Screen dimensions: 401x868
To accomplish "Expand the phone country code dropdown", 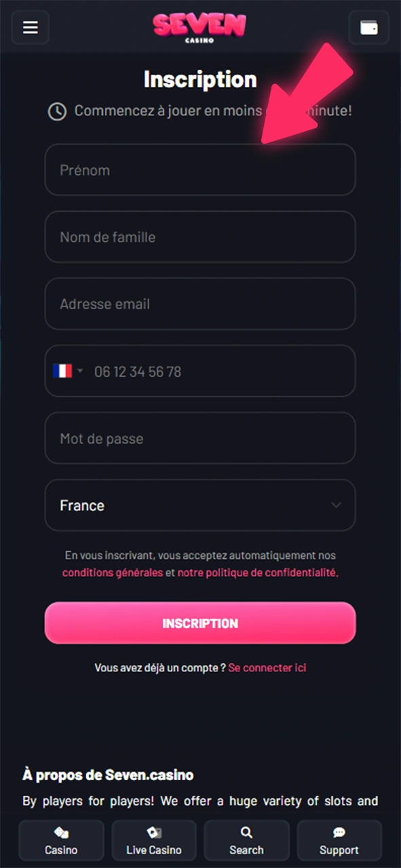I will click(x=80, y=371).
